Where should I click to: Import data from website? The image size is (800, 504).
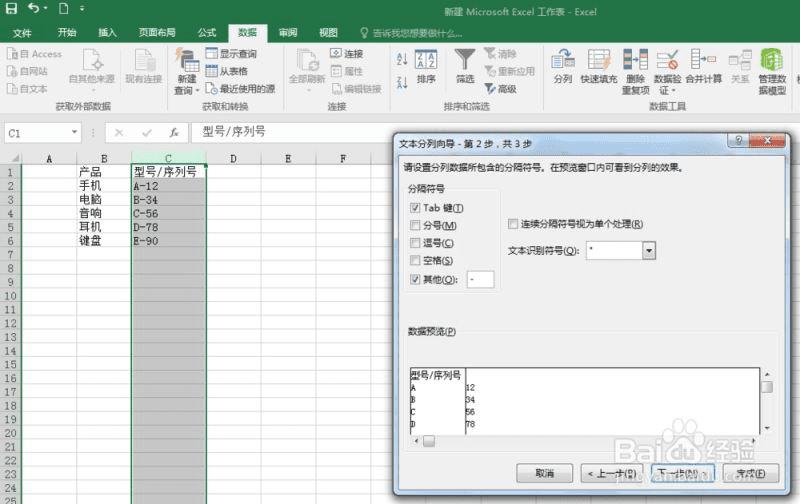point(27,71)
